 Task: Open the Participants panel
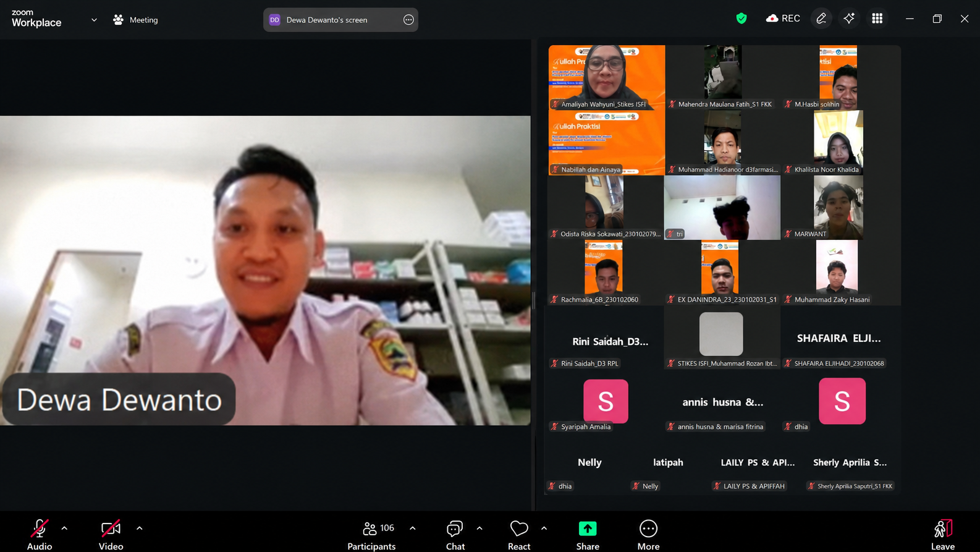(371, 535)
